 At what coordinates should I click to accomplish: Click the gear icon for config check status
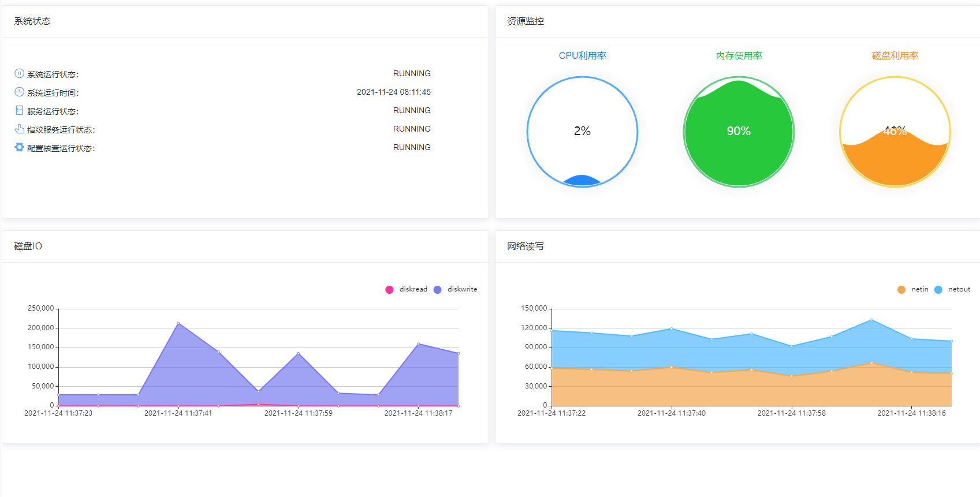(x=19, y=147)
